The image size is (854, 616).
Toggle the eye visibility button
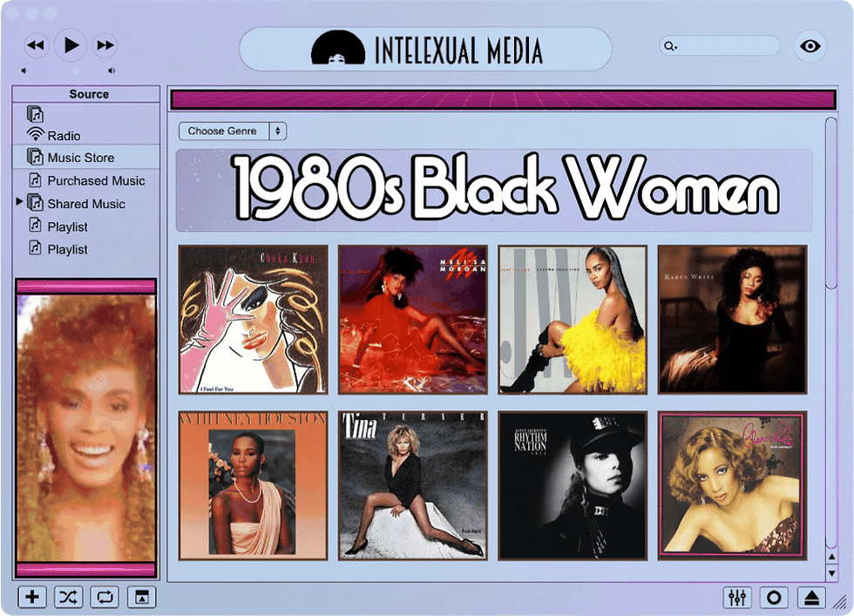tap(810, 46)
